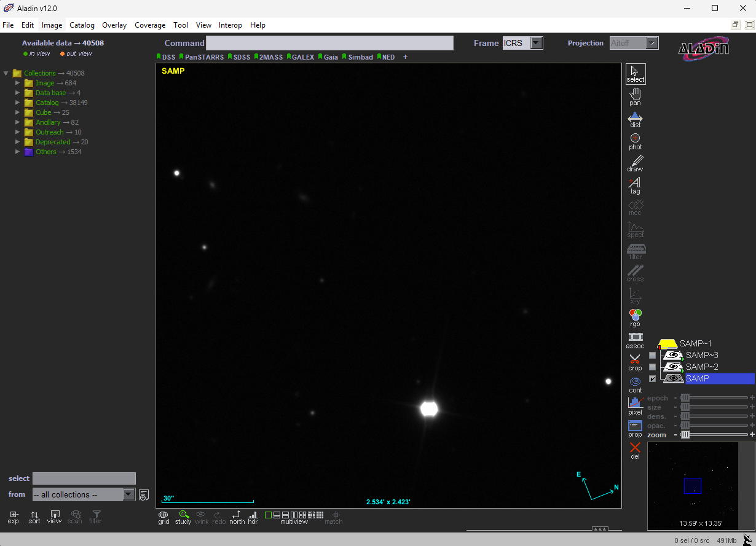Select the Outreach collection row
The width and height of the screenshot is (756, 546).
(x=52, y=132)
